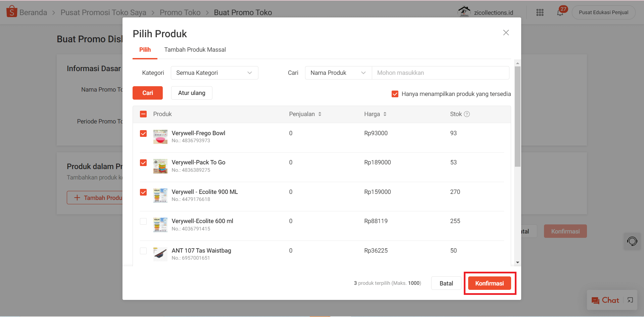Select the ANT 107 Tas Waistbag checkbox
Image resolution: width=644 pixels, height=317 pixels.
[143, 251]
